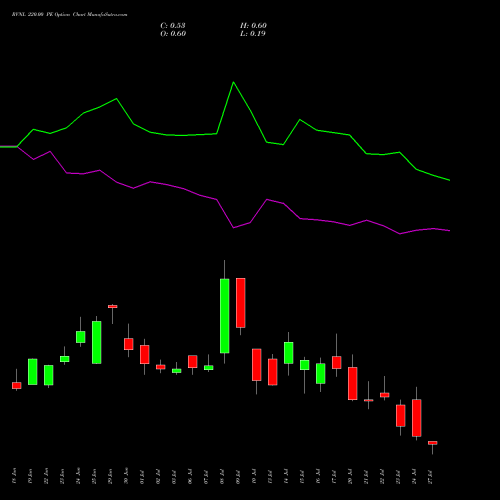
Task: Select the low value L: 0.19
Action: click(x=253, y=34)
